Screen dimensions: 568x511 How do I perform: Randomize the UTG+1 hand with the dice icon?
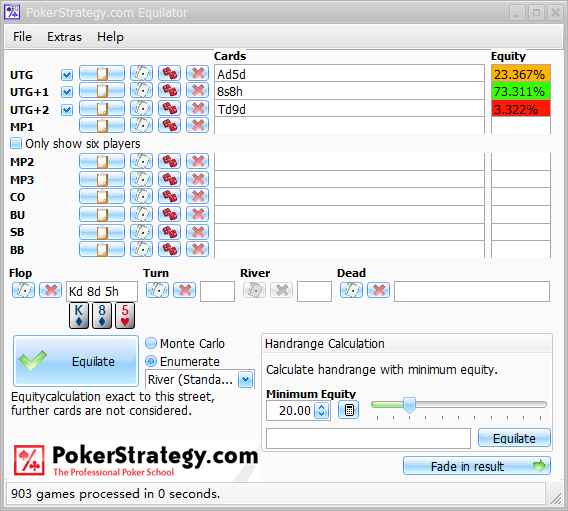[169, 91]
